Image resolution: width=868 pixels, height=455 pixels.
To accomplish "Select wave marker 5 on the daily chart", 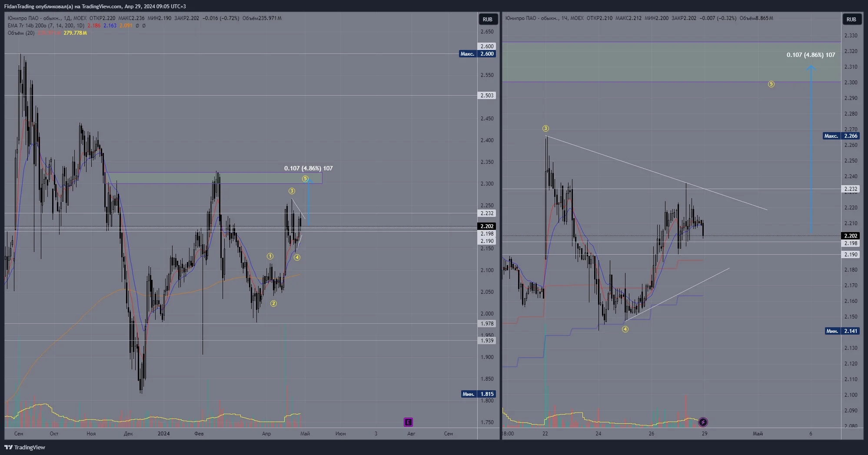I will click(x=305, y=179).
